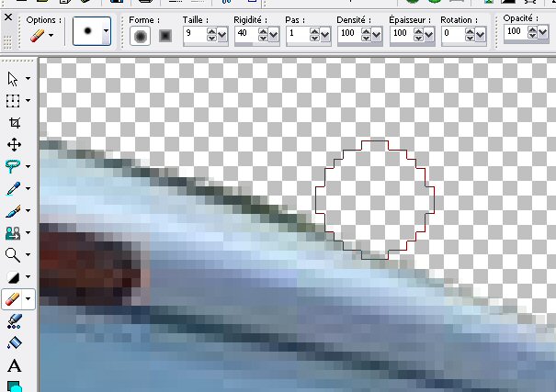The image size is (556, 392).
Task: Open the Rotation slider dropdown
Action: [x=480, y=35]
